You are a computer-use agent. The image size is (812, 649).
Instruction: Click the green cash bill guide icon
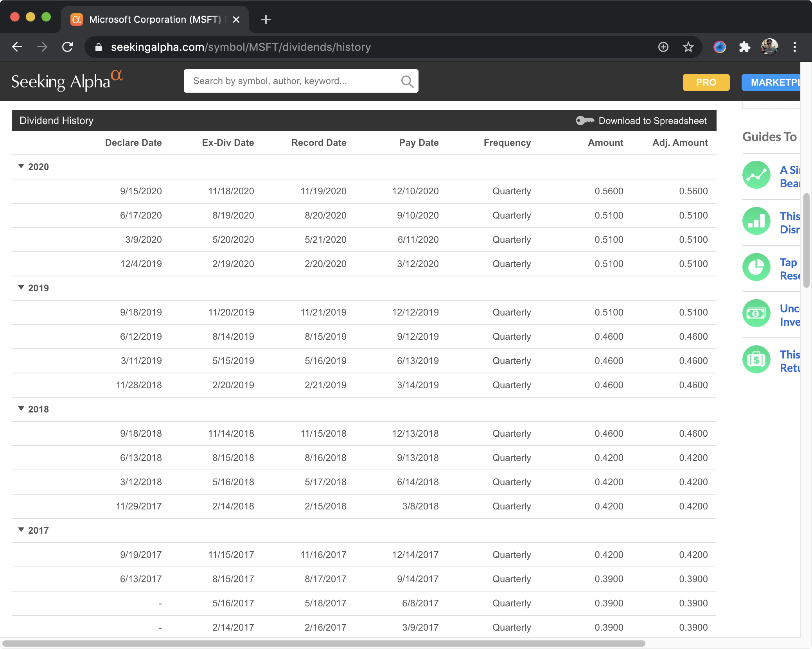click(x=756, y=314)
